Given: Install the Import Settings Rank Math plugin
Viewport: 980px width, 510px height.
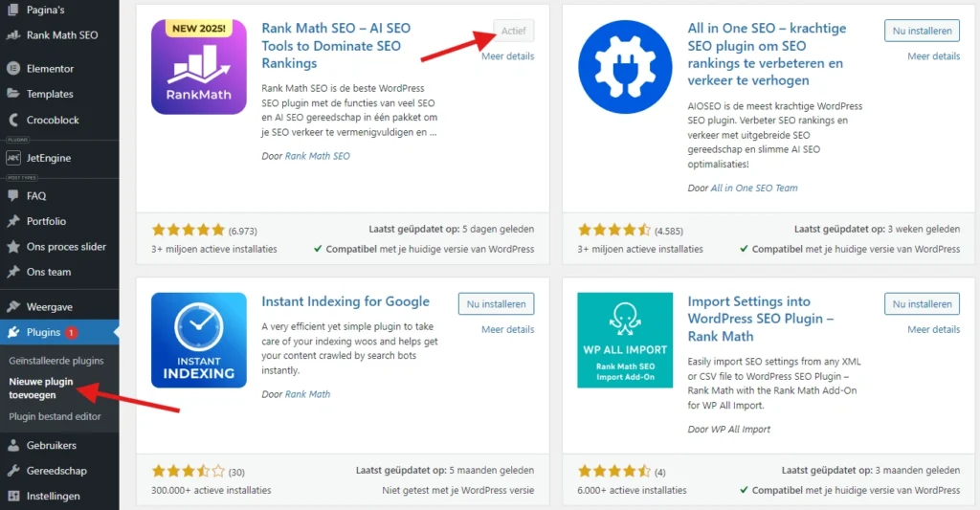Looking at the screenshot, I should tap(922, 304).
